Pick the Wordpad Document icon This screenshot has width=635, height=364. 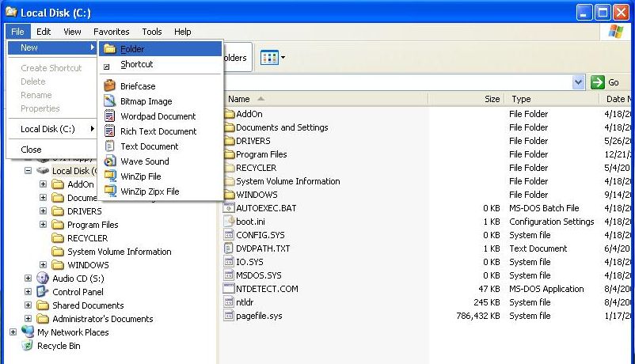pos(110,116)
